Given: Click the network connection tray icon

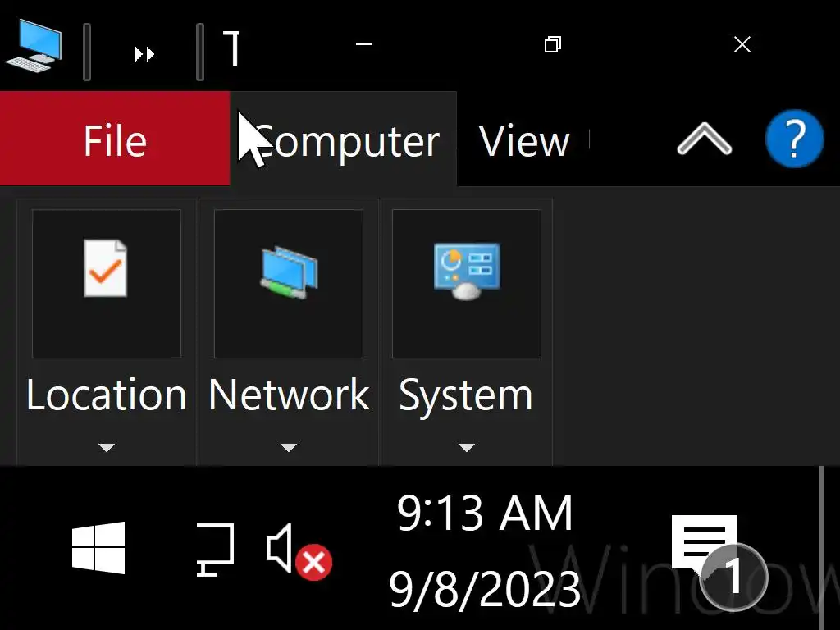Looking at the screenshot, I should pyautogui.click(x=216, y=550).
